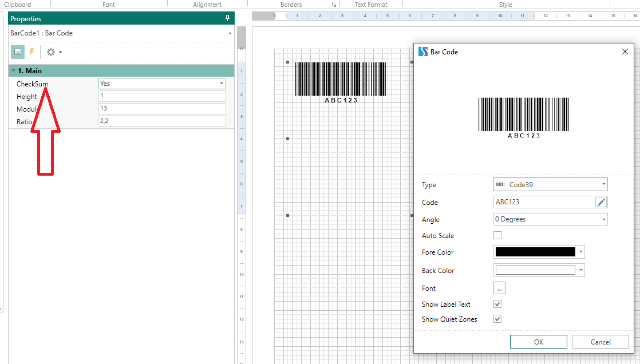Viewport: 640px width, 364px height.
Task: Click the Style ribbon group label
Action: coord(505,5)
